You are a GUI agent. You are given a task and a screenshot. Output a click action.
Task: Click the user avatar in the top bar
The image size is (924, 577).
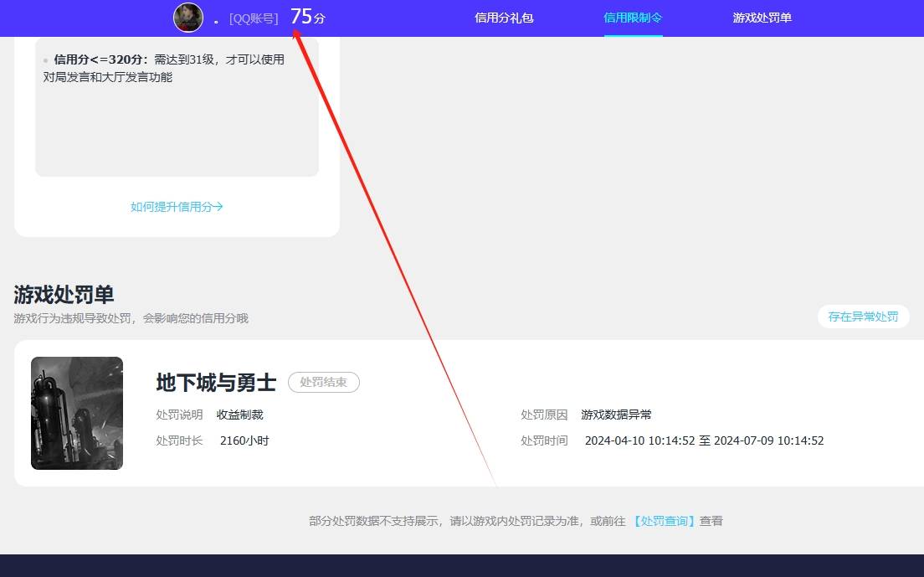pos(187,17)
